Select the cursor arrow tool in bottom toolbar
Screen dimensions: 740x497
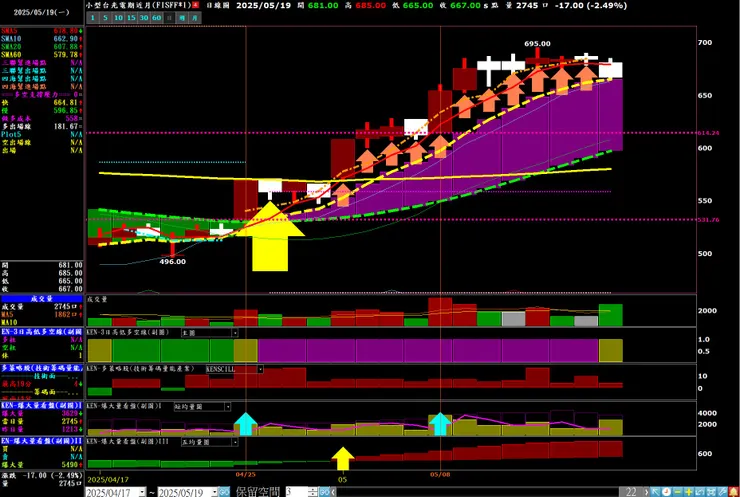(x=655, y=492)
